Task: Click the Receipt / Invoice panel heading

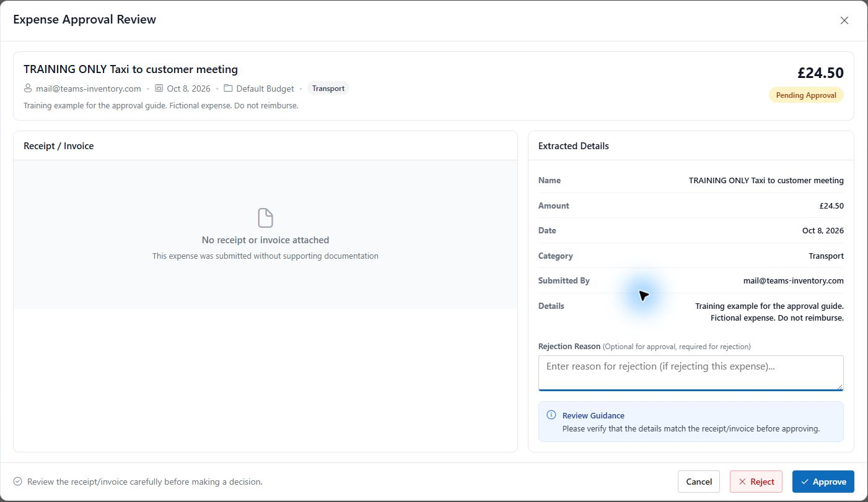Action: 59,146
